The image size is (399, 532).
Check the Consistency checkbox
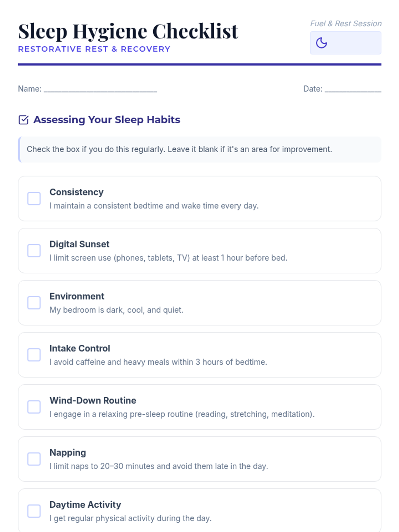(34, 199)
